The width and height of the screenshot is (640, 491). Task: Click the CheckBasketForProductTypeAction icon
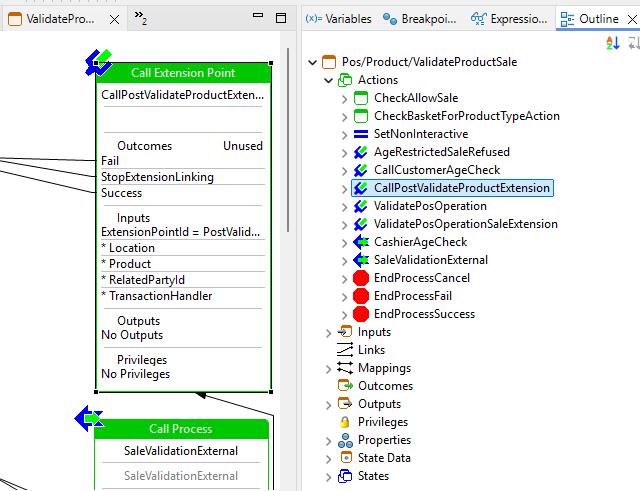(361, 116)
